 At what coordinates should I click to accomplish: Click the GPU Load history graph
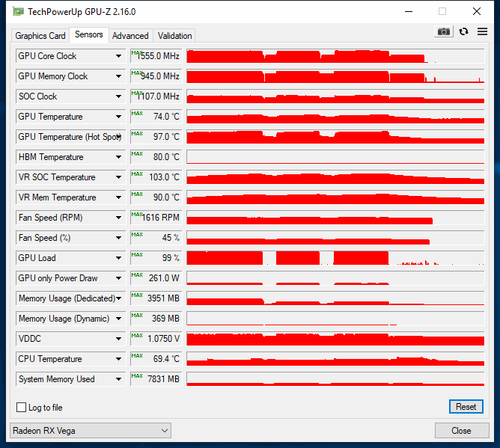click(335, 258)
